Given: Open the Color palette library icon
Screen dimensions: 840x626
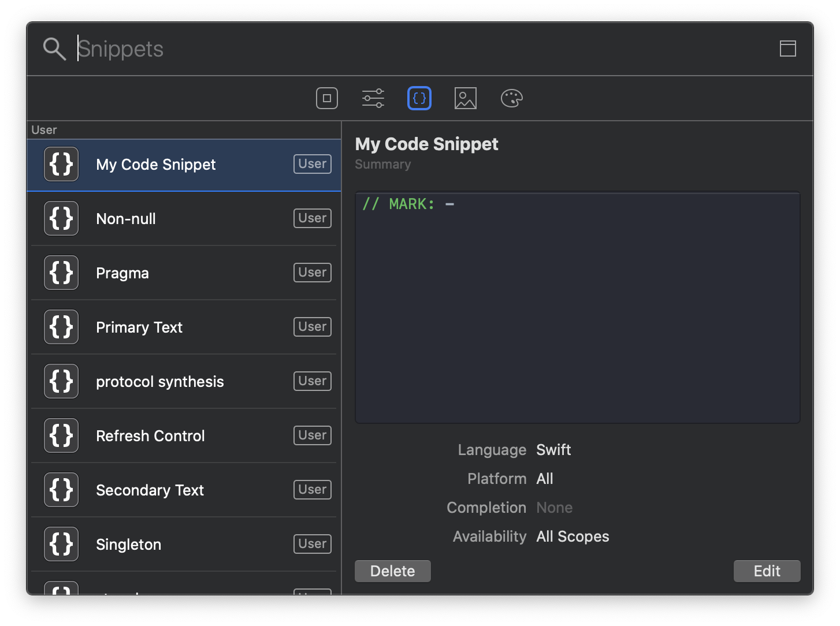Looking at the screenshot, I should (x=512, y=98).
